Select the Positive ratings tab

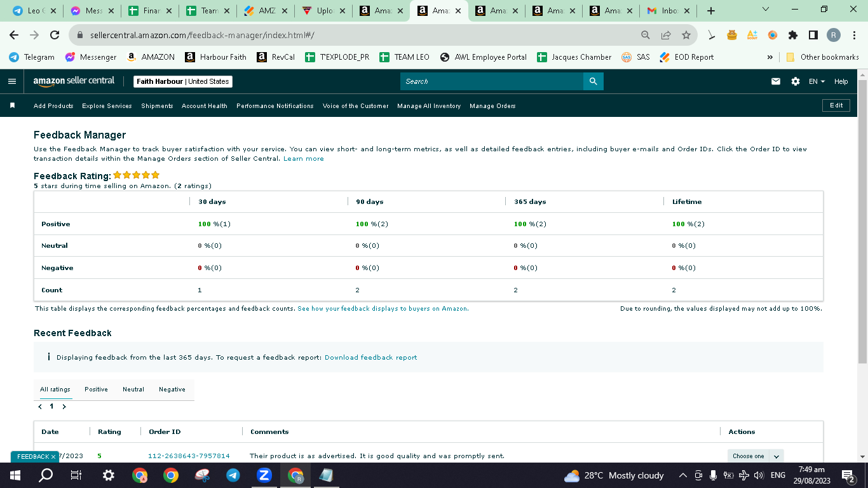coord(96,390)
